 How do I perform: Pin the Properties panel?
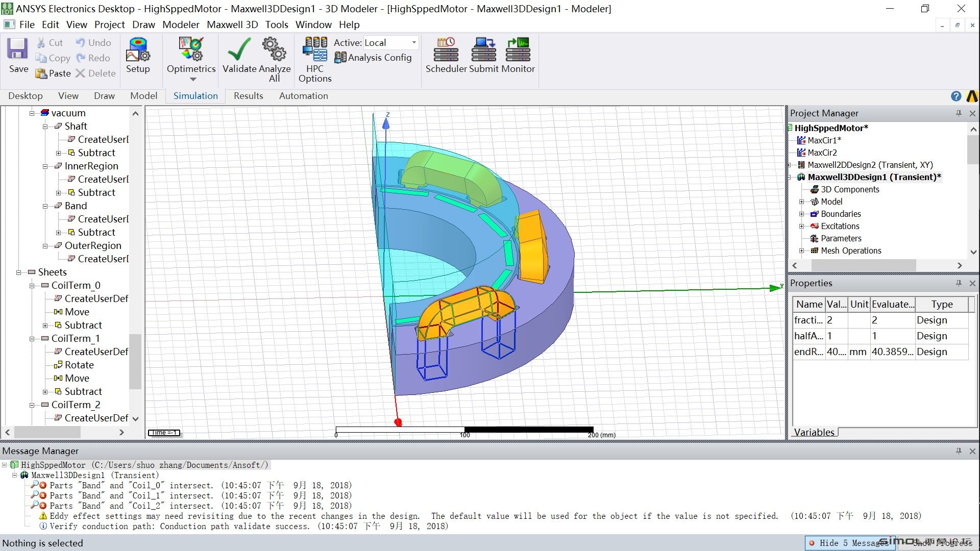point(959,283)
